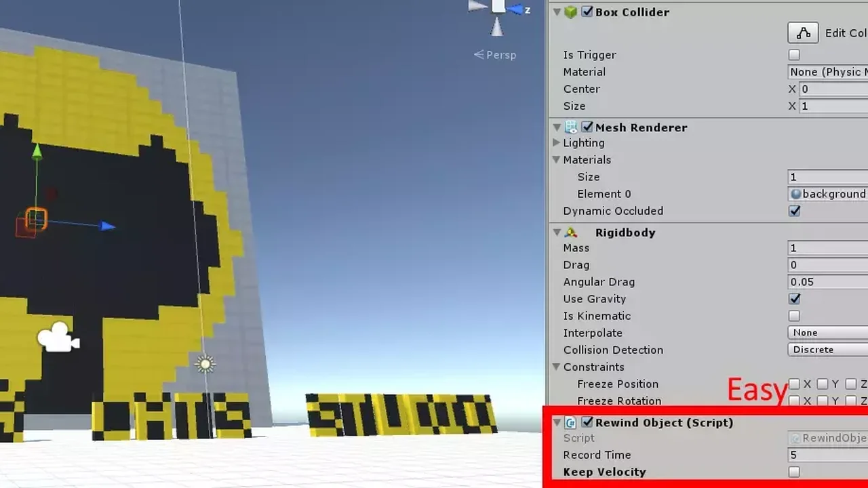Uncheck the Dynamic Occluded checkbox
Viewport: 868px width, 488px height.
tap(794, 211)
